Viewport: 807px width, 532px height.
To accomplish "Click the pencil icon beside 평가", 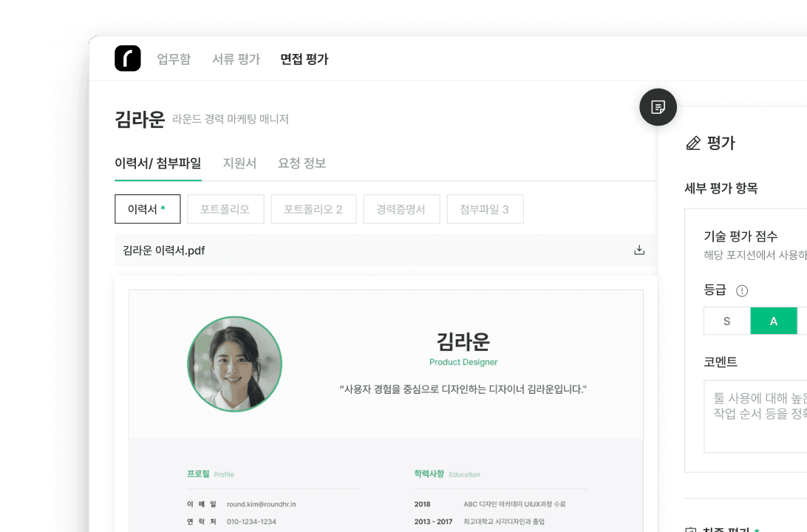I will [x=693, y=143].
